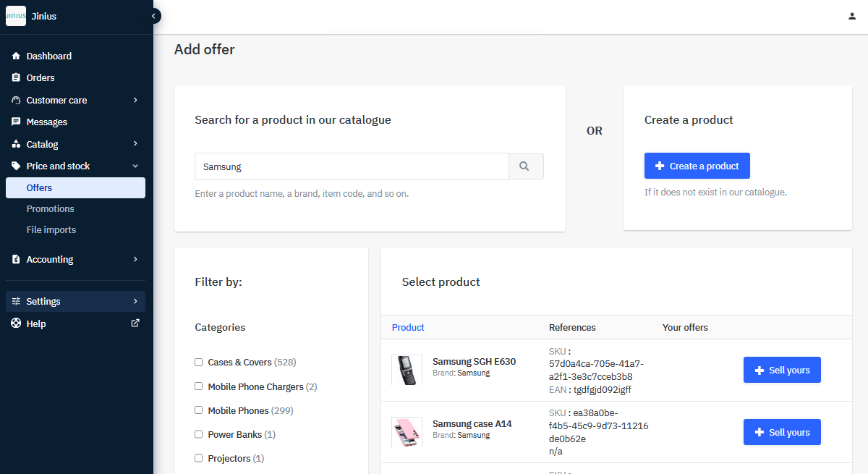Click the magnifier search button
The height and width of the screenshot is (474, 868).
point(526,166)
